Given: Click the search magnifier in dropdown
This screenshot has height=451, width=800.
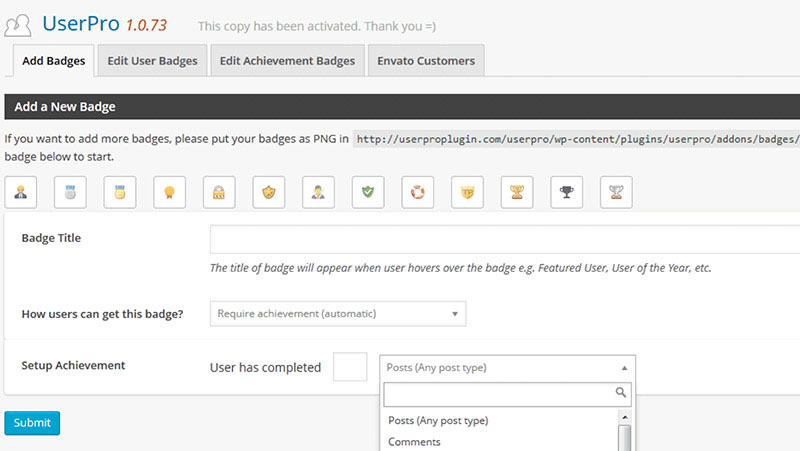Looking at the screenshot, I should click(620, 392).
